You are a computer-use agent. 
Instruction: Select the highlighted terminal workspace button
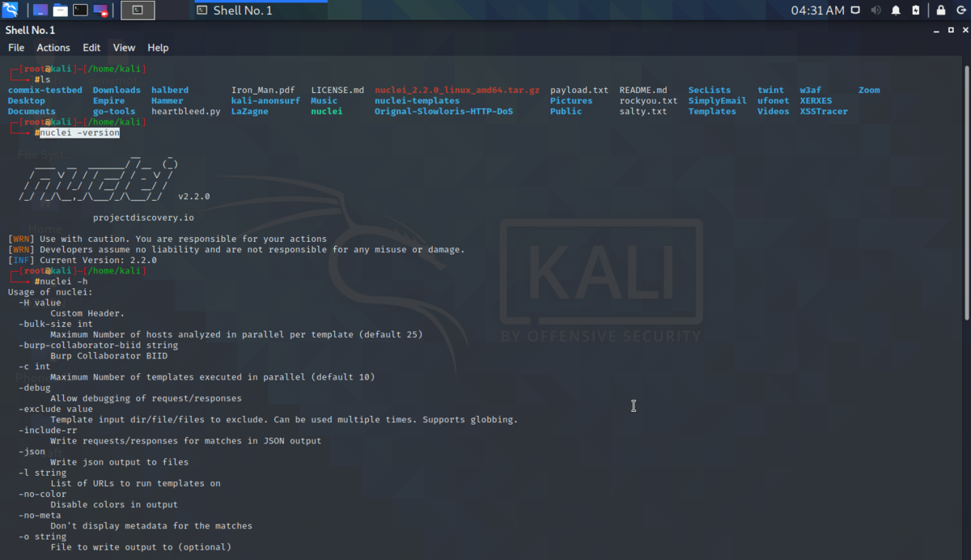point(138,11)
